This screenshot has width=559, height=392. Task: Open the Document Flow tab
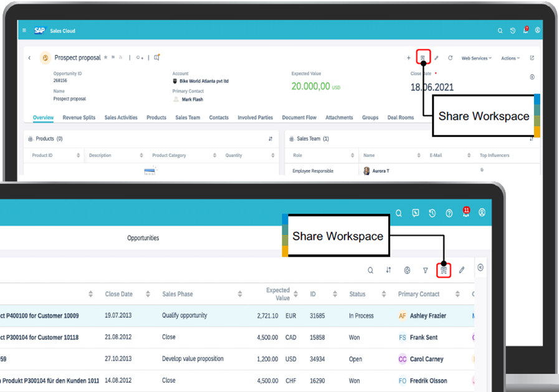click(299, 117)
